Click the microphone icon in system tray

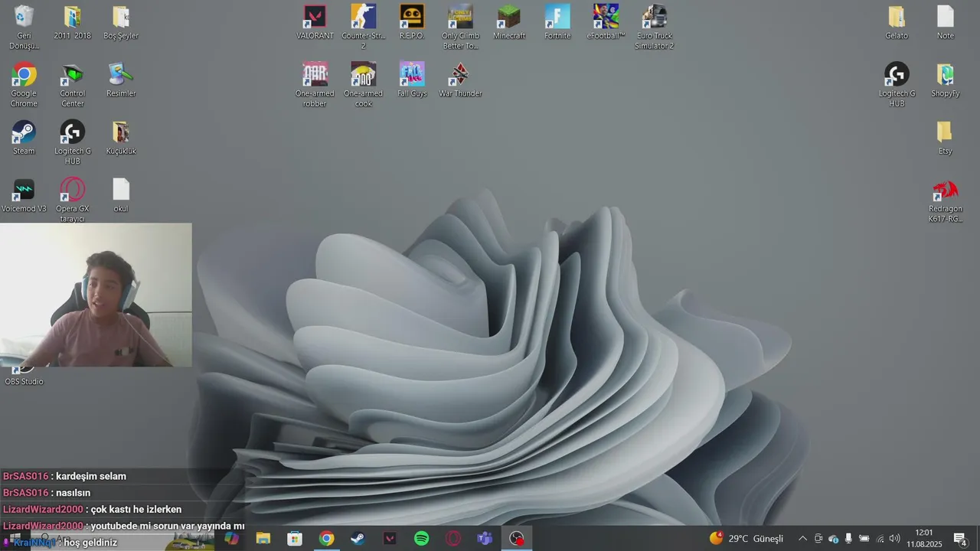pyautogui.click(x=848, y=539)
